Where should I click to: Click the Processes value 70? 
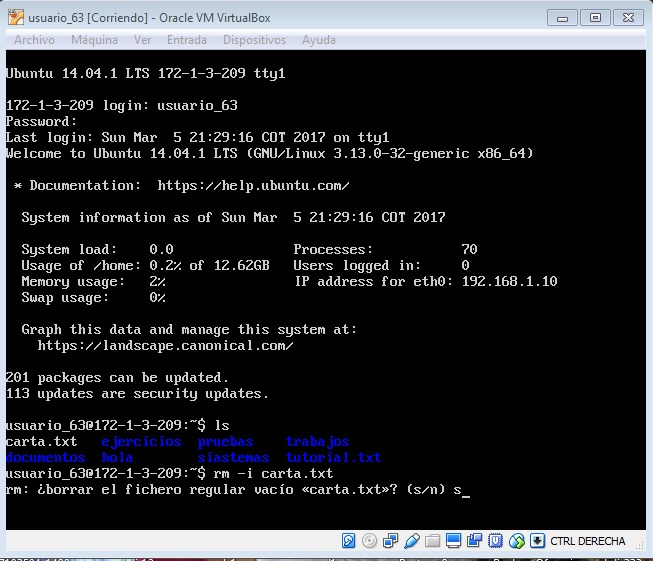469,249
